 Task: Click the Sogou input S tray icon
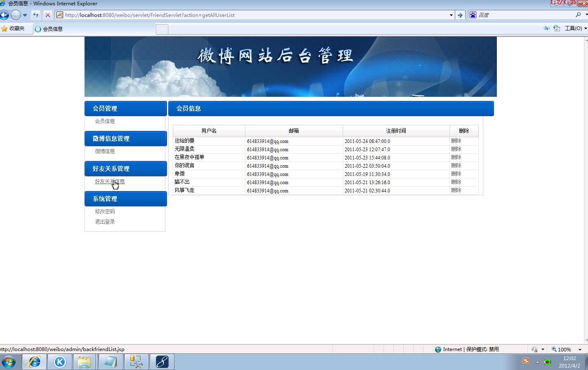click(526, 361)
